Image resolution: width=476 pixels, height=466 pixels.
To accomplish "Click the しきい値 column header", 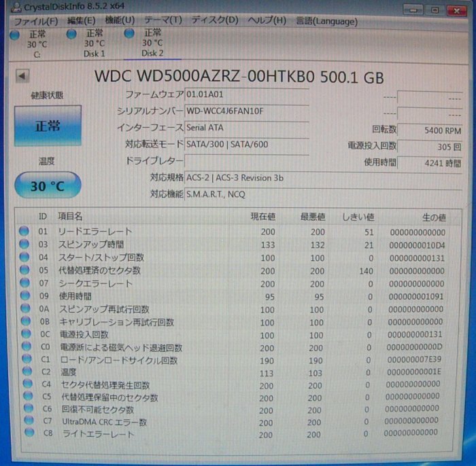I will (358, 217).
